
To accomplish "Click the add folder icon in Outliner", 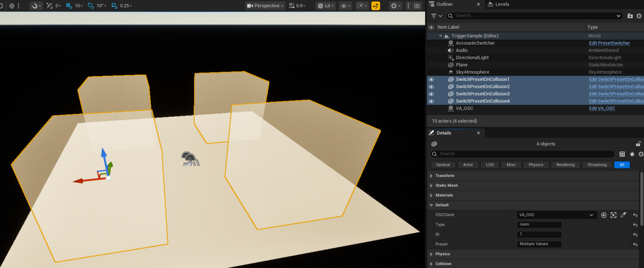I will tap(630, 16).
